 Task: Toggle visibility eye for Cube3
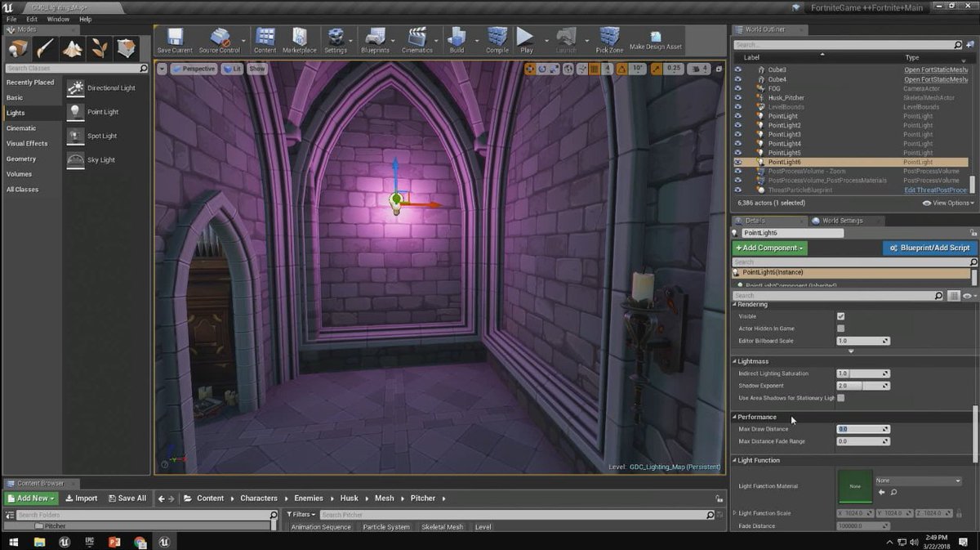click(x=738, y=70)
